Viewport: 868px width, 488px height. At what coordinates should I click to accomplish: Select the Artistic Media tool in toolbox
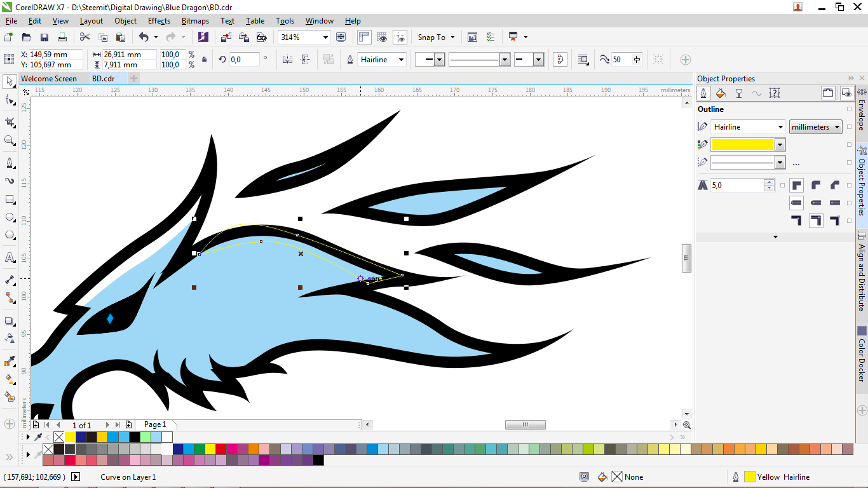click(10, 180)
